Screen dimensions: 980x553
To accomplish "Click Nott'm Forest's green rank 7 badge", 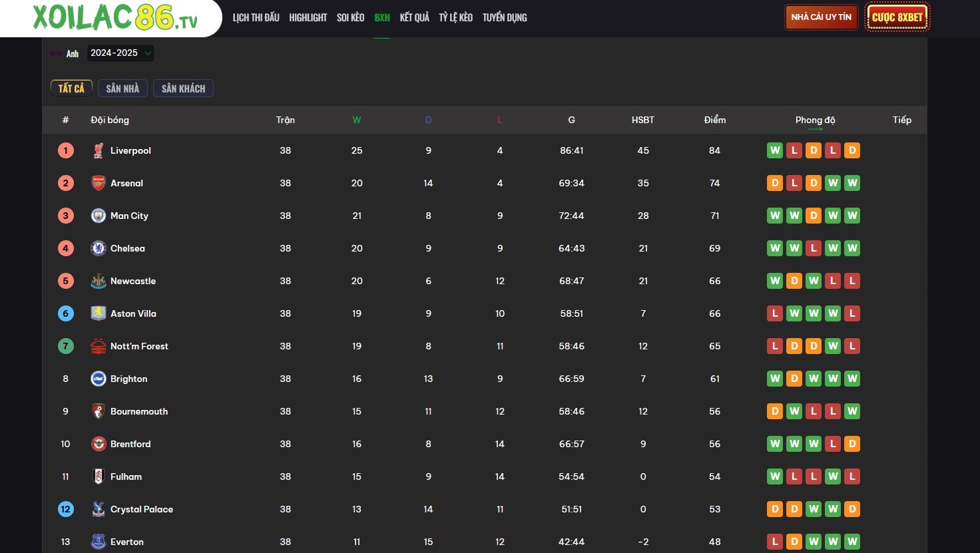I will pos(65,346).
